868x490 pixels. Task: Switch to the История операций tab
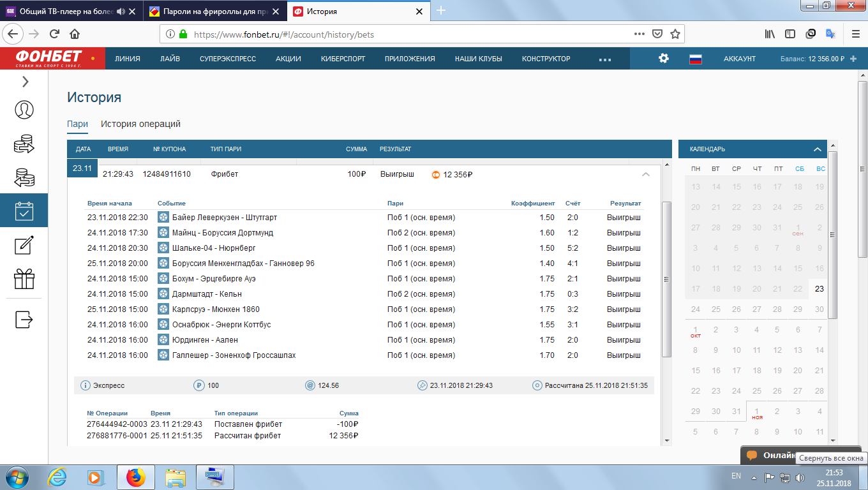point(140,124)
